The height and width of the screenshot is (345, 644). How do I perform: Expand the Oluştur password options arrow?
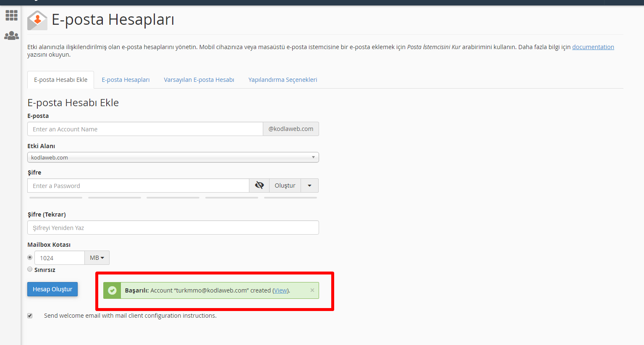pos(309,186)
